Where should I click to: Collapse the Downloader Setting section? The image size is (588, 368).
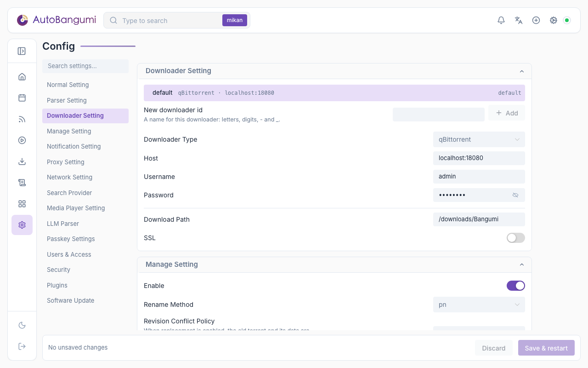coord(522,71)
